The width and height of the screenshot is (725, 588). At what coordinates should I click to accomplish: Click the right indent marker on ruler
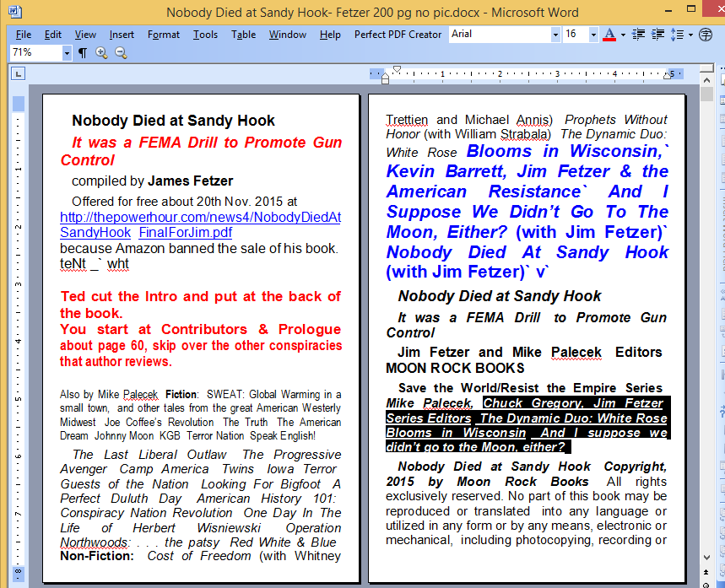pyautogui.click(x=667, y=76)
